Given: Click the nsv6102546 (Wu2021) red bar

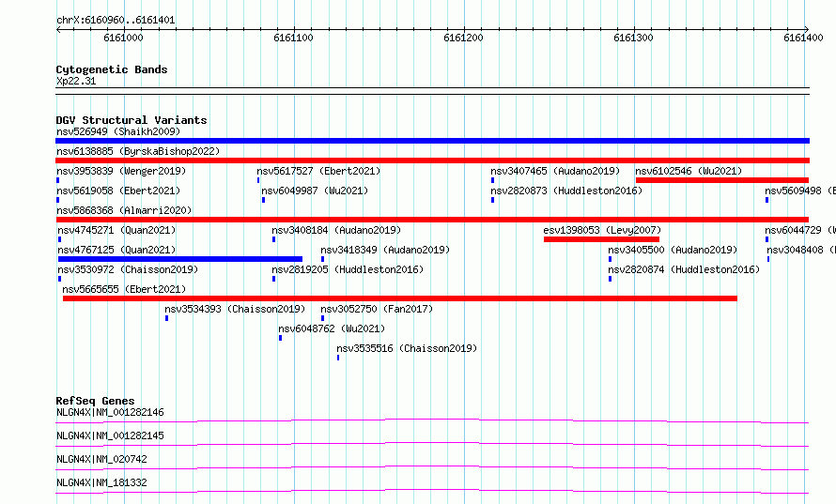Looking at the screenshot, I should [722, 180].
